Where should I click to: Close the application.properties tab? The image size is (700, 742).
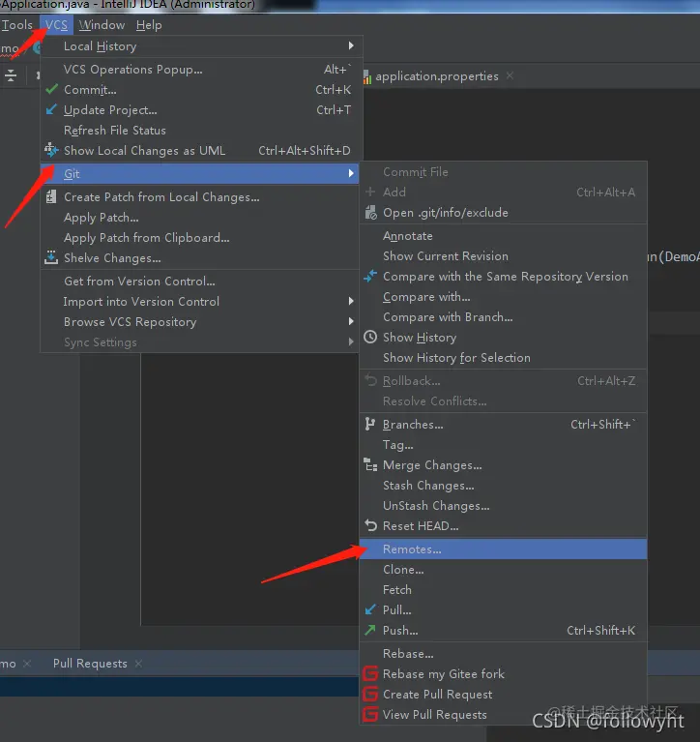pyautogui.click(x=510, y=75)
